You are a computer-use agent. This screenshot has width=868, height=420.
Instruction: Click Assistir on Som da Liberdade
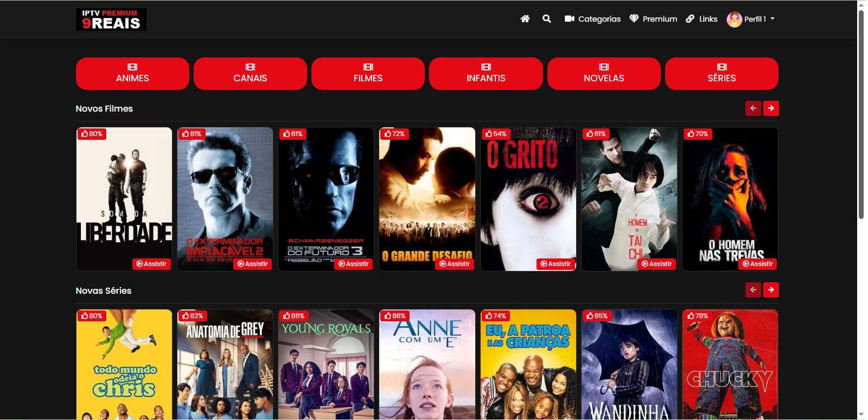(151, 264)
